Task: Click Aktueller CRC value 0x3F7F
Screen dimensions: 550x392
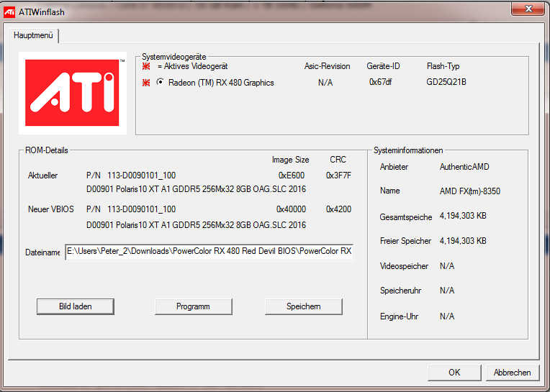Action: 338,176
